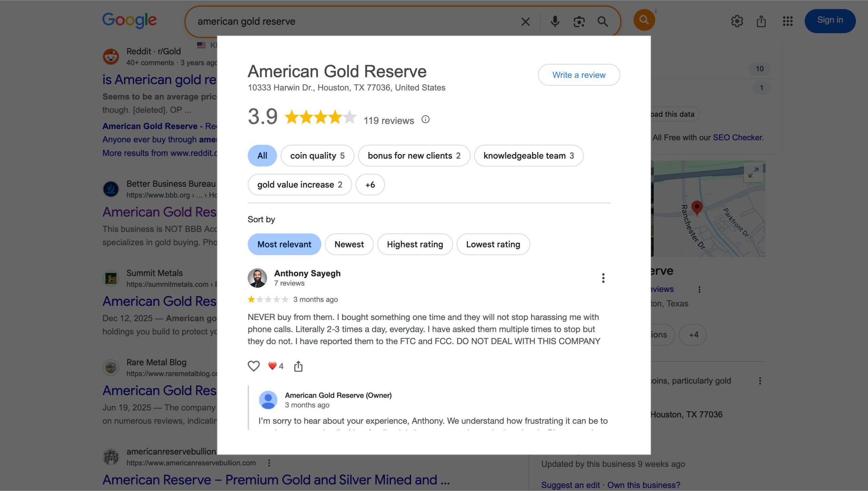Click the orange search extension icon
The image size is (868, 491).
(x=644, y=20)
